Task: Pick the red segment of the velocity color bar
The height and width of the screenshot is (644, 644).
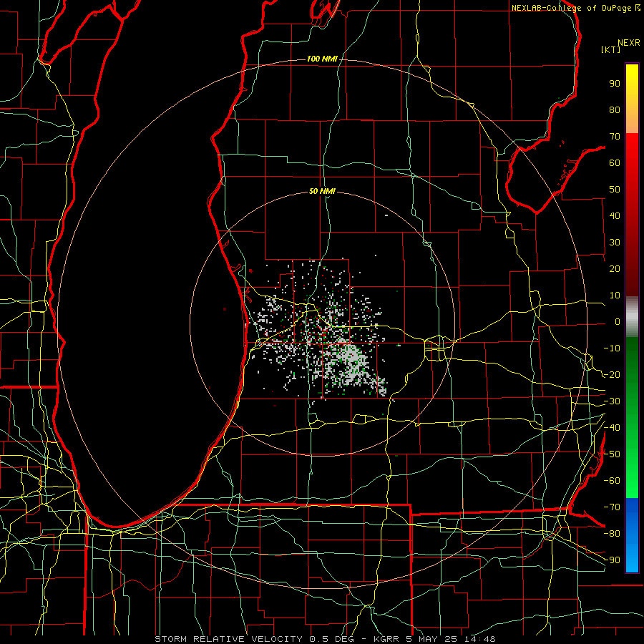Action: click(x=632, y=215)
